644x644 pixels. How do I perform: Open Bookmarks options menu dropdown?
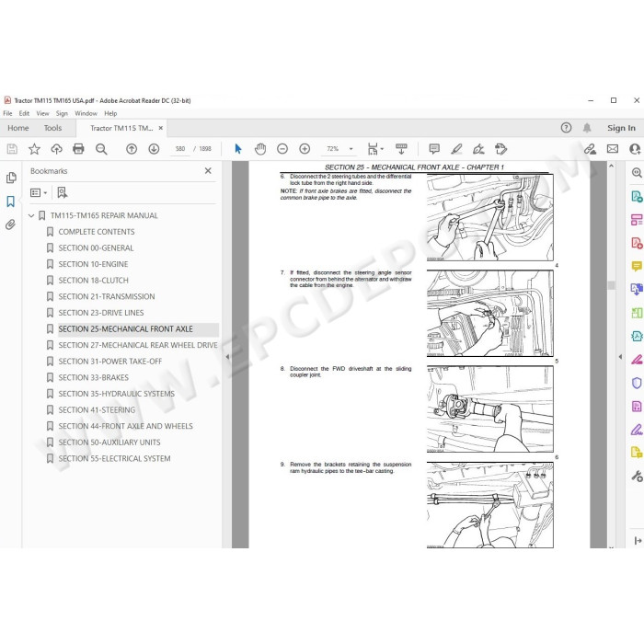pos(39,192)
